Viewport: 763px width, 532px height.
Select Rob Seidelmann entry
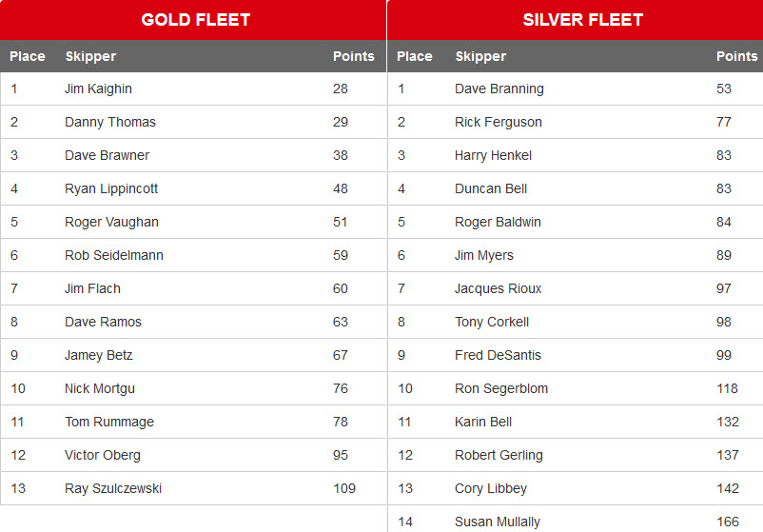pos(114,255)
